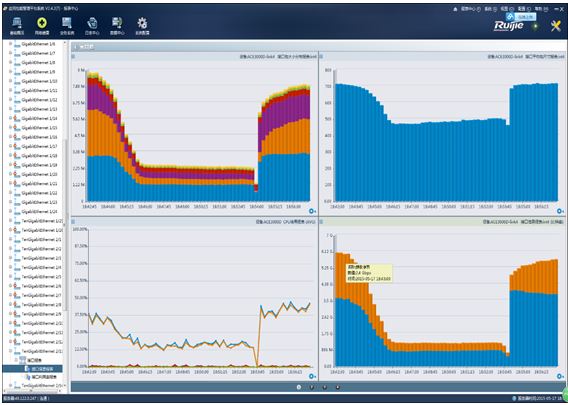This screenshot has height=405, width=568.
Task: Click the server with green arrow toolbar icon
Action: coord(117,23)
